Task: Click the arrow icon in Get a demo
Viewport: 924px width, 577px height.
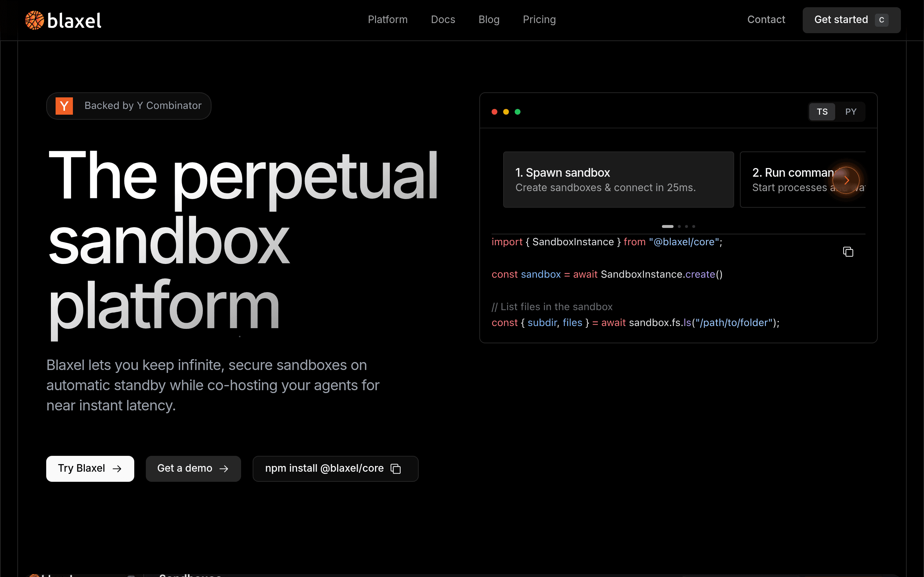Action: (224, 468)
